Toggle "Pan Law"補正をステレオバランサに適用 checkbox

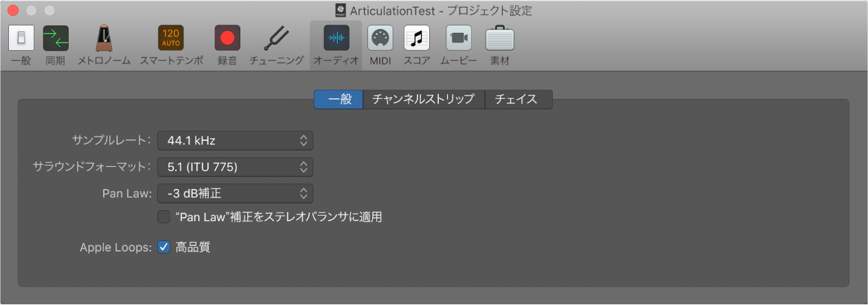163,217
